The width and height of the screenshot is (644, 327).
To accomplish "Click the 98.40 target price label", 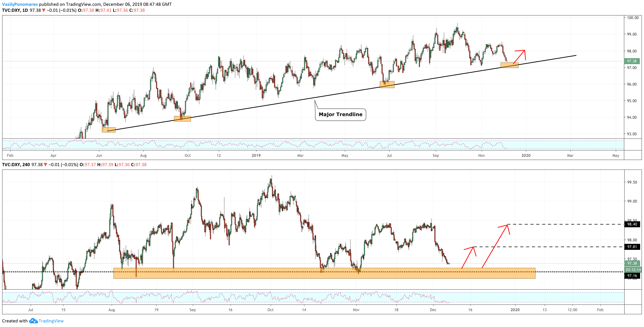I will click(632, 224).
